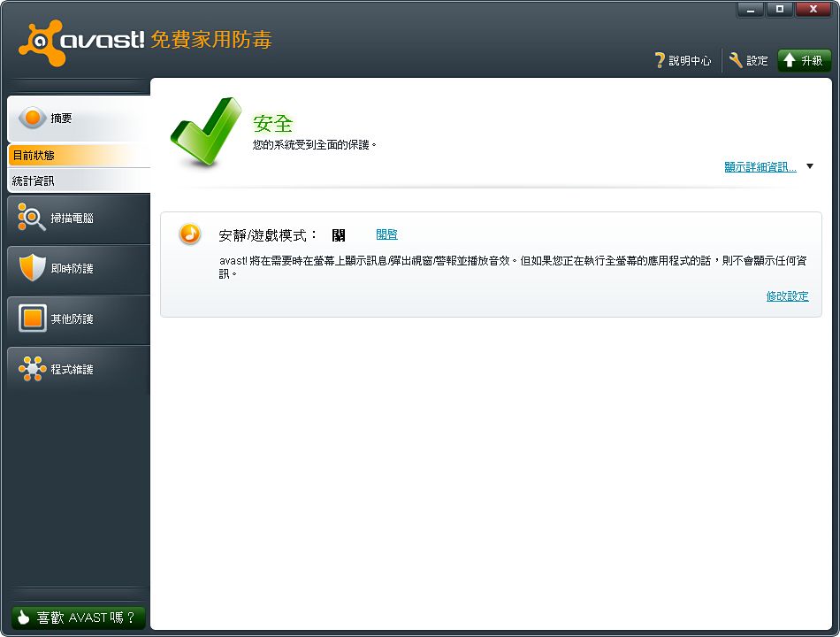Click the 安靜/遊戲模式 label
840x637 pixels.
click(267, 234)
